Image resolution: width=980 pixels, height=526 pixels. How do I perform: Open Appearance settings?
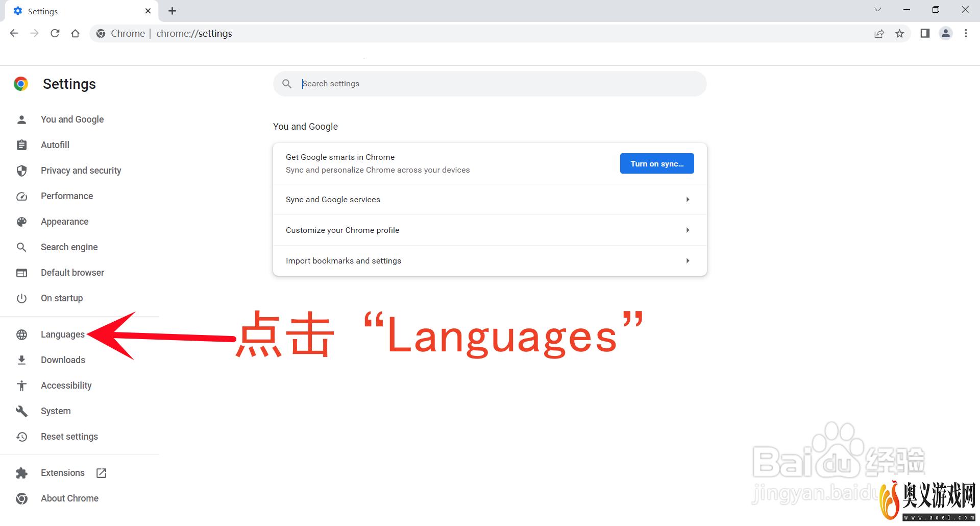click(64, 222)
